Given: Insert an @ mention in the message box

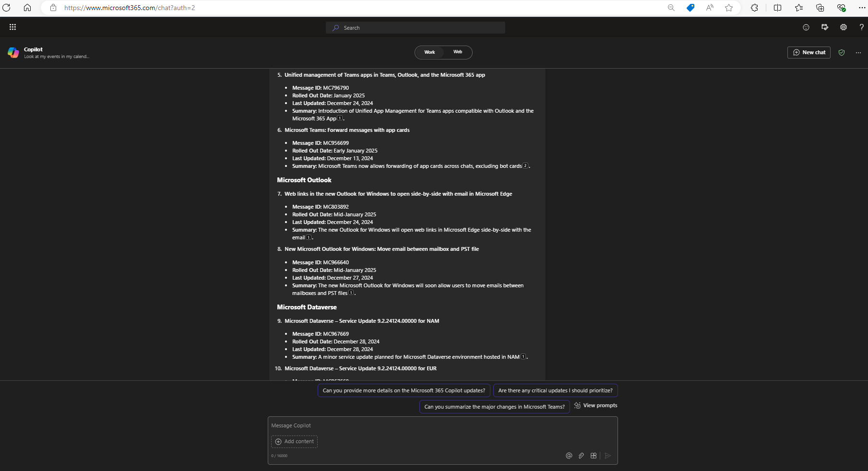Looking at the screenshot, I should [x=569, y=456].
